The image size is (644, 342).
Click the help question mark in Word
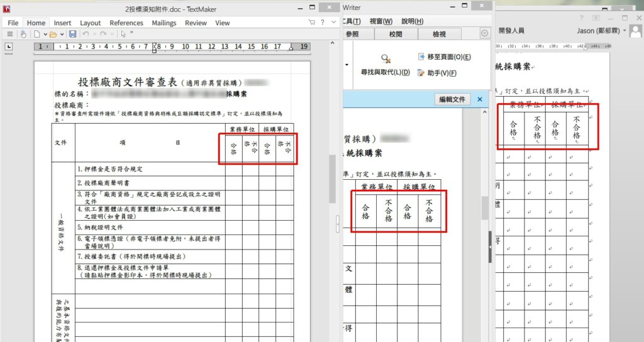click(x=582, y=18)
